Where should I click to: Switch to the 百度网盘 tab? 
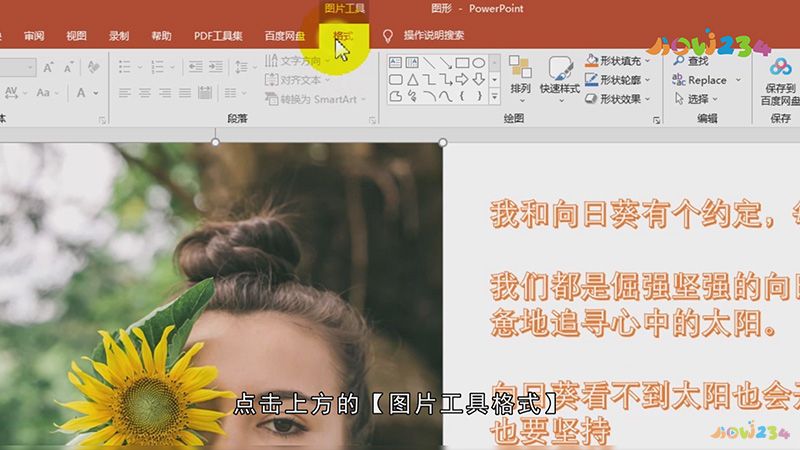[x=285, y=36]
